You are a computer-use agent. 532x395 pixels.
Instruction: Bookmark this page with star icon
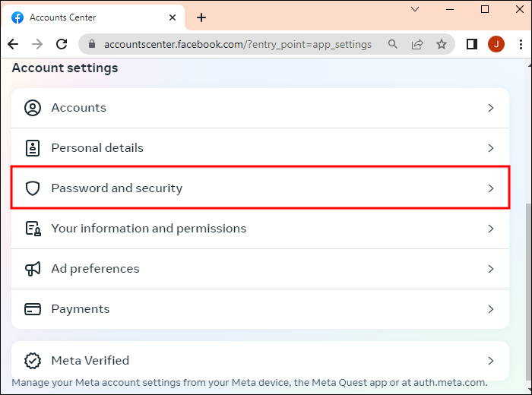click(442, 44)
